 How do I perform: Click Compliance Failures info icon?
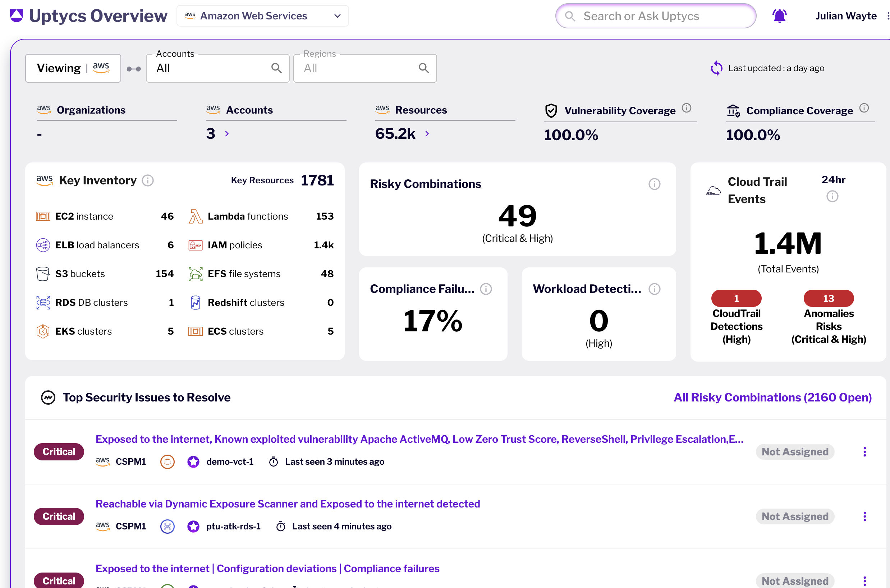(486, 289)
